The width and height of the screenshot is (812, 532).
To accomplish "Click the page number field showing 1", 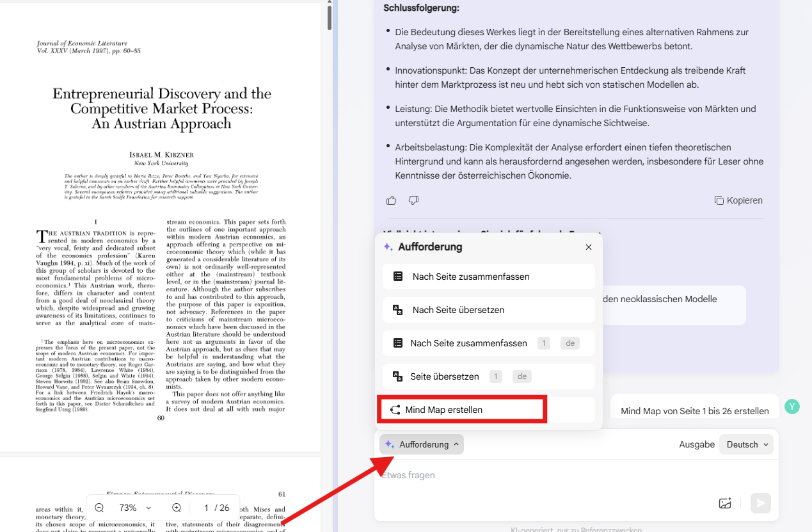I will (206, 508).
